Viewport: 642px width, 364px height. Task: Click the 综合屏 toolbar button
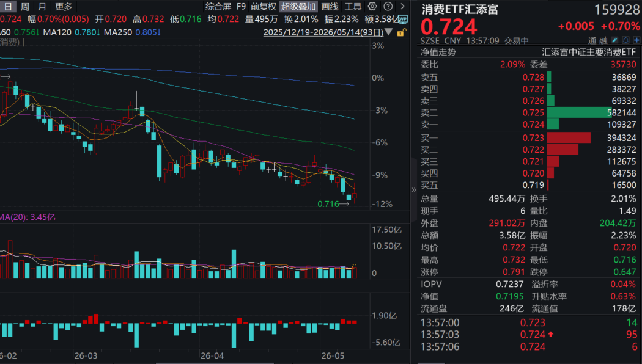pos(218,6)
